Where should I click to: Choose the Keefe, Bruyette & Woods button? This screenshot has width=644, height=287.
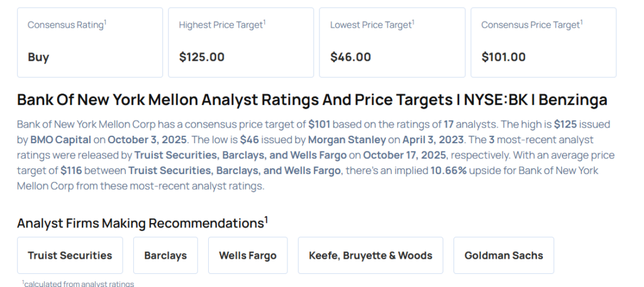(x=370, y=256)
